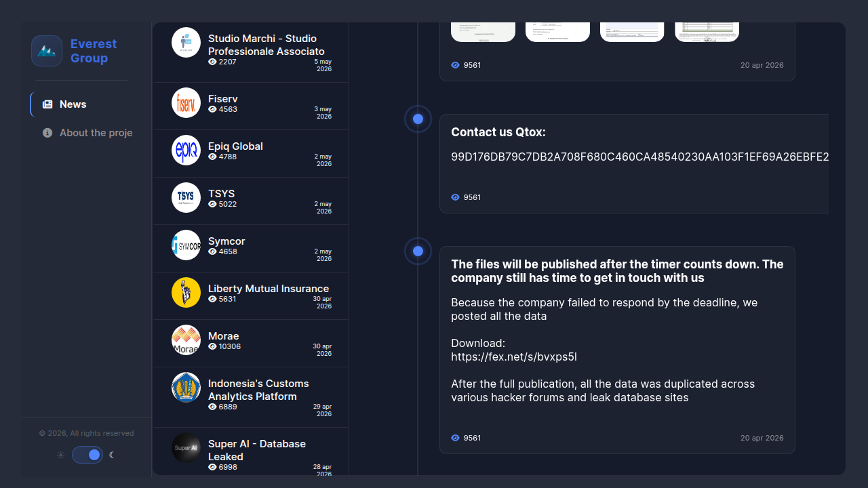The image size is (868, 488).
Task: Click the timeline marker beside files-published post
Action: [418, 251]
